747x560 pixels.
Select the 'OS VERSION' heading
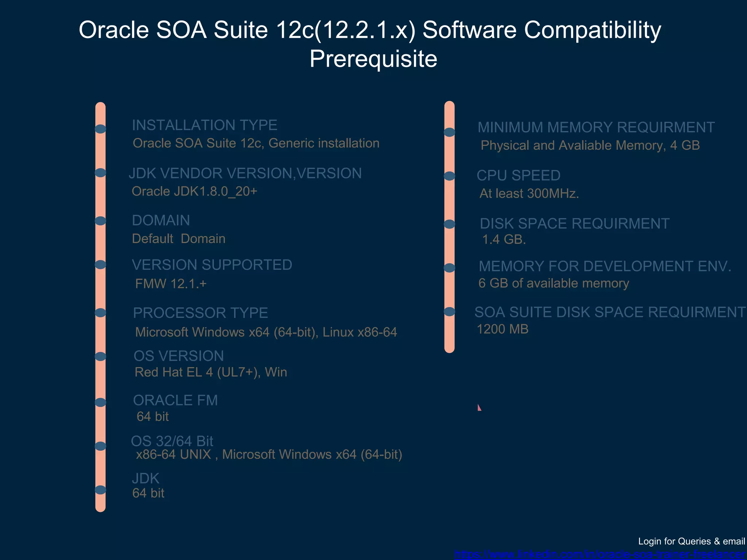click(179, 356)
